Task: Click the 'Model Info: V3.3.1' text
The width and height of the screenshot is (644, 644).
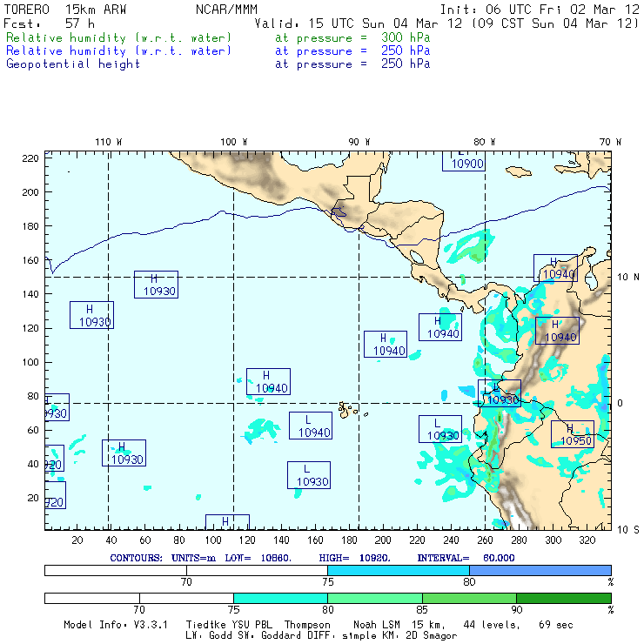Action: tap(116, 625)
